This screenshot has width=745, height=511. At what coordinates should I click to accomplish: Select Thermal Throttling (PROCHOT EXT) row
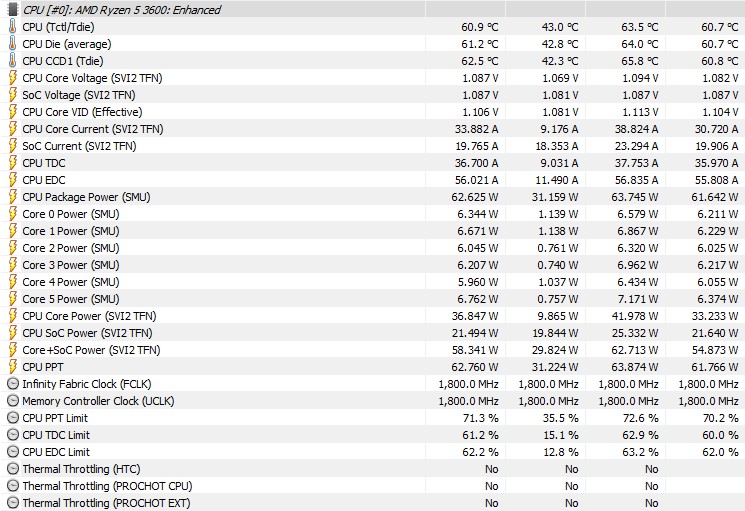click(372, 502)
